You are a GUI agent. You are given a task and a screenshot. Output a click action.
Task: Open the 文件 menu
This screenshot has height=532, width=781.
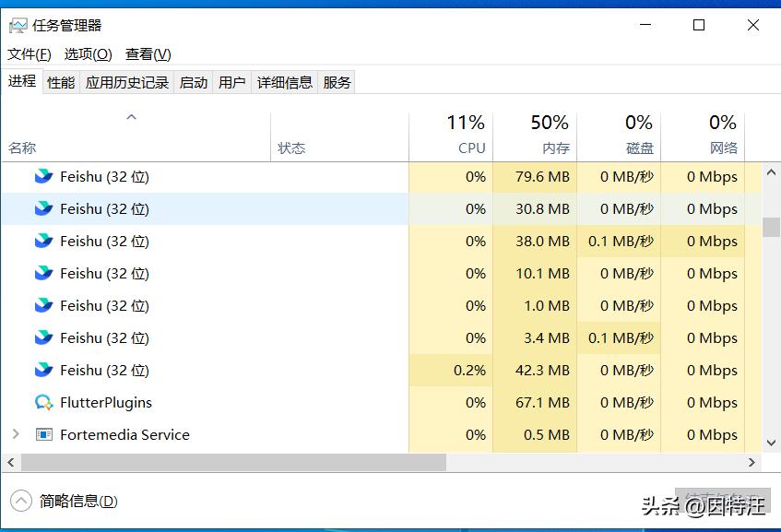[28, 53]
